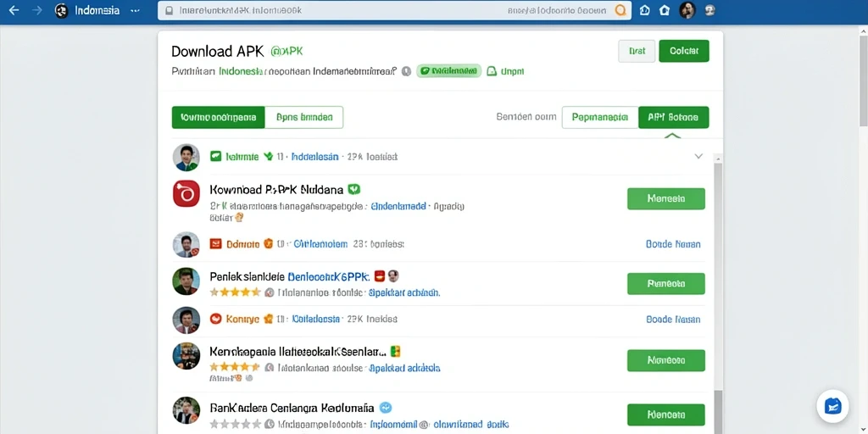Click the star rating under 'Penlek slanldele'
Screen dimensions: 868x434
tap(235, 292)
